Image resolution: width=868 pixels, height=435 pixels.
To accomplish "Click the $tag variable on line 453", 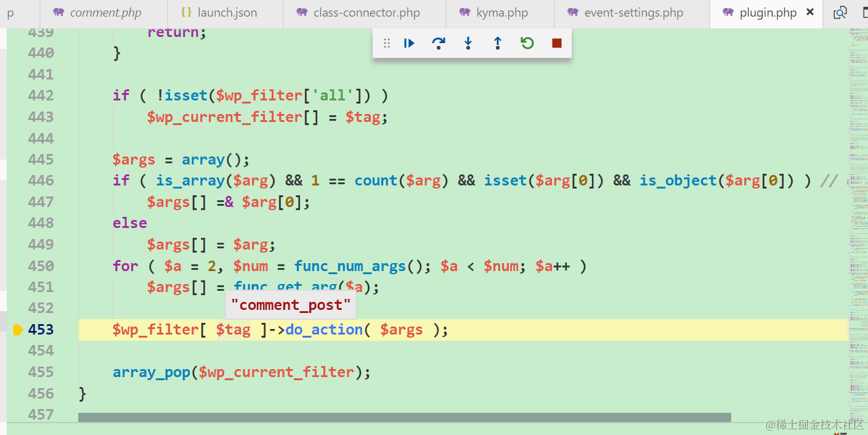I will coord(233,330).
